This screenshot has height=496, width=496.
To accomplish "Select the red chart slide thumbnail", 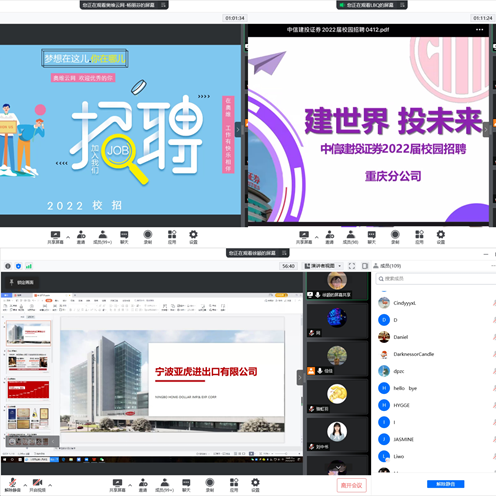I will (29, 389).
